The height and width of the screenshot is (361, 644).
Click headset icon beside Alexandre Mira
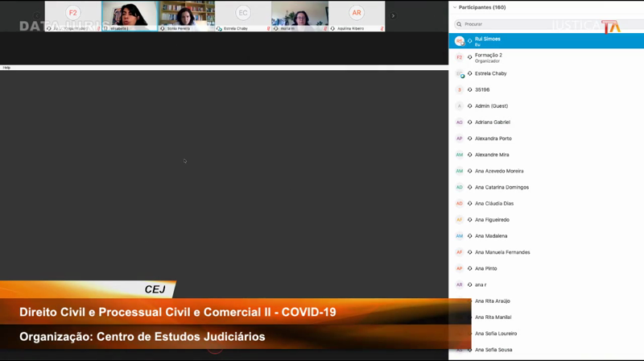pos(470,155)
